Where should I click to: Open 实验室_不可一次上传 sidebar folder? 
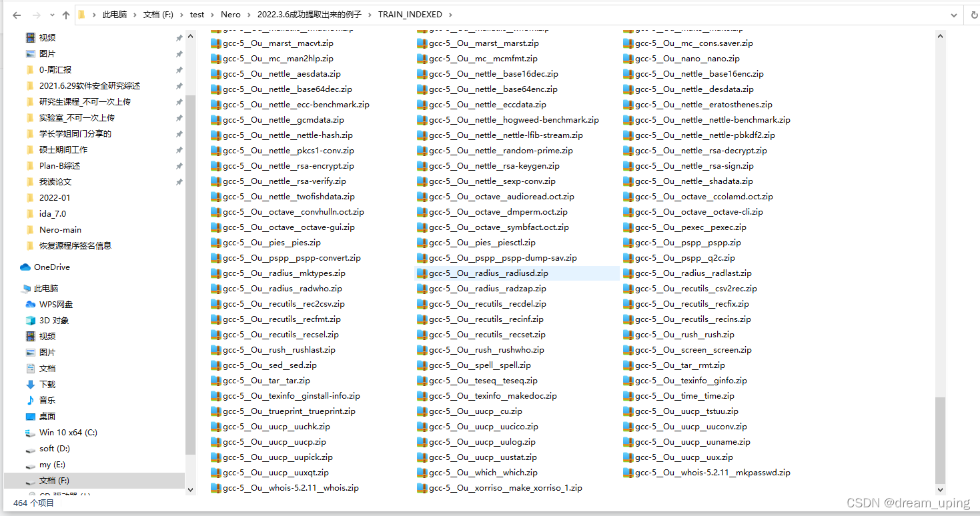pos(77,118)
